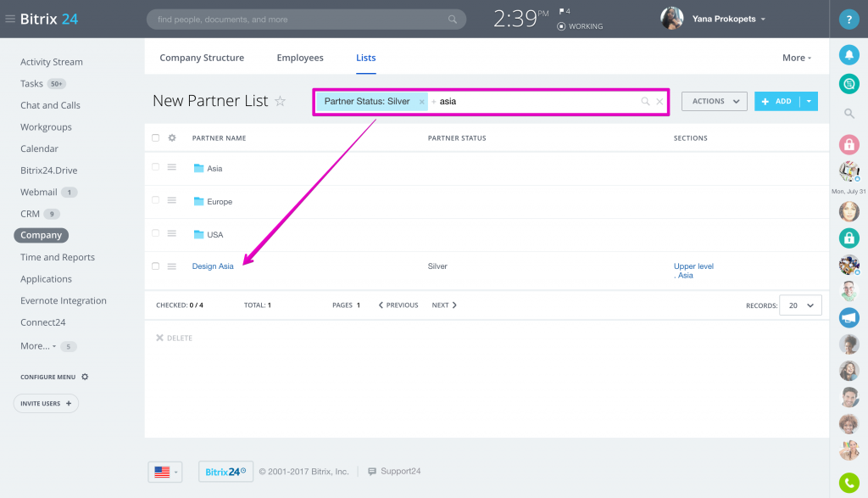Viewport: 868px width, 498px height.
Task: Open the green chat messages icon
Action: (x=849, y=84)
